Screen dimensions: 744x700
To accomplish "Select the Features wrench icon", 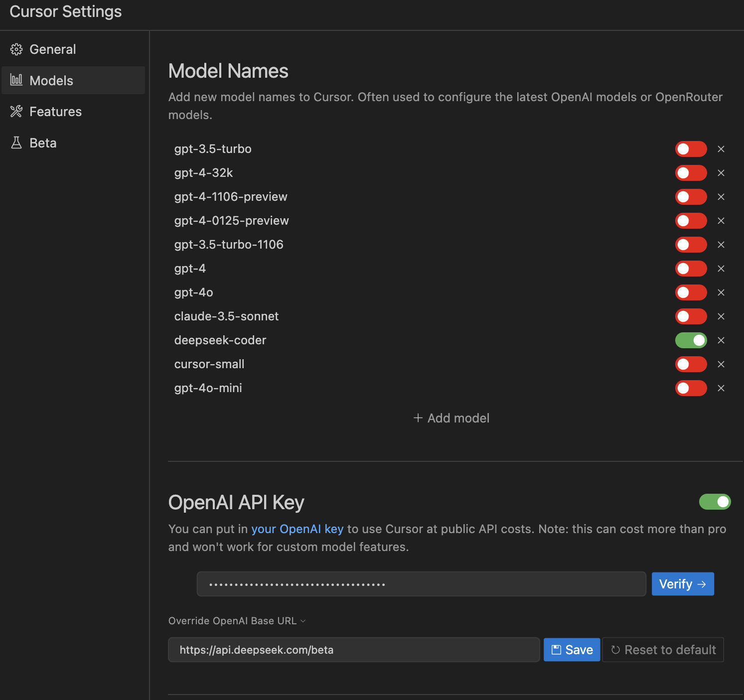I will [16, 111].
